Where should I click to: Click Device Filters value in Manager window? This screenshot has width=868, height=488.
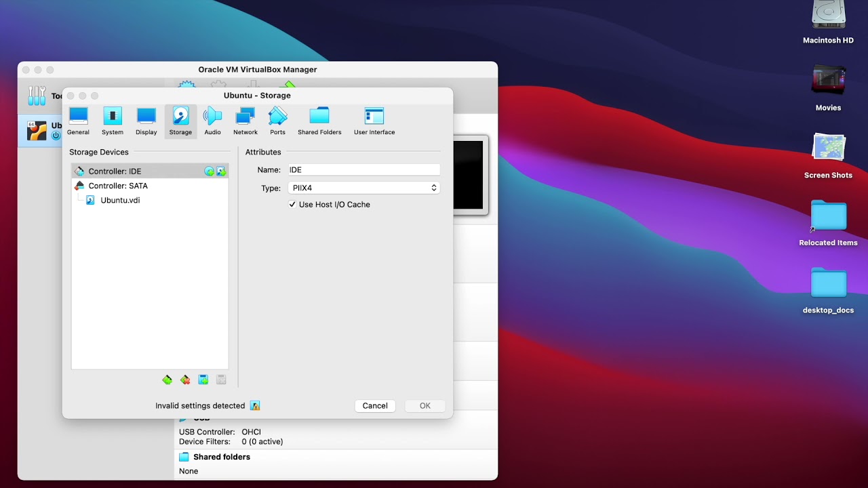(x=262, y=442)
